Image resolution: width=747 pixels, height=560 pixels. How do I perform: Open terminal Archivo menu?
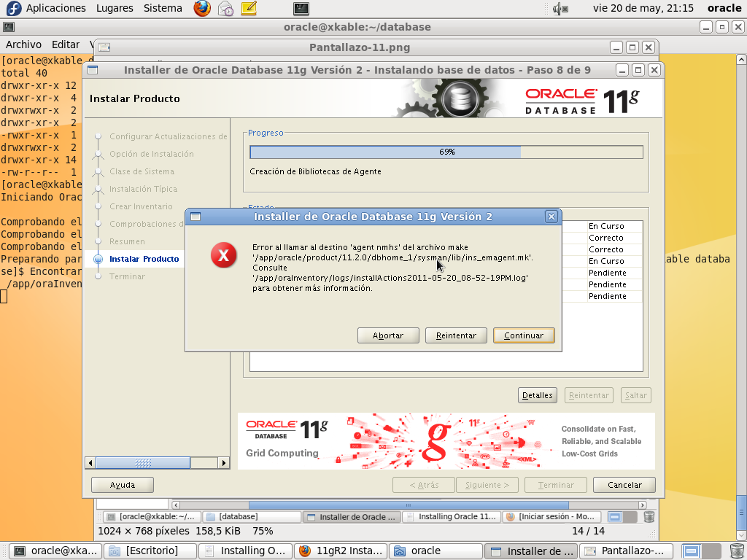(23, 44)
